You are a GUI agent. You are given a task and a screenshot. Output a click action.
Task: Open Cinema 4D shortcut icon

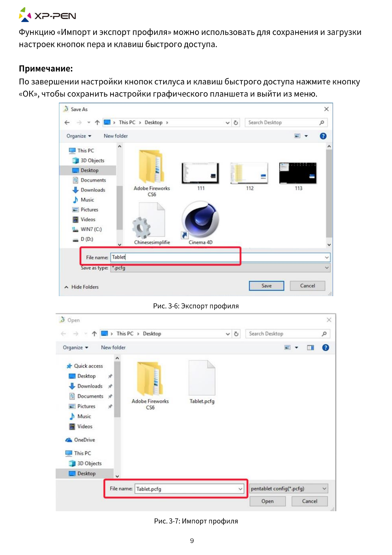(200, 221)
